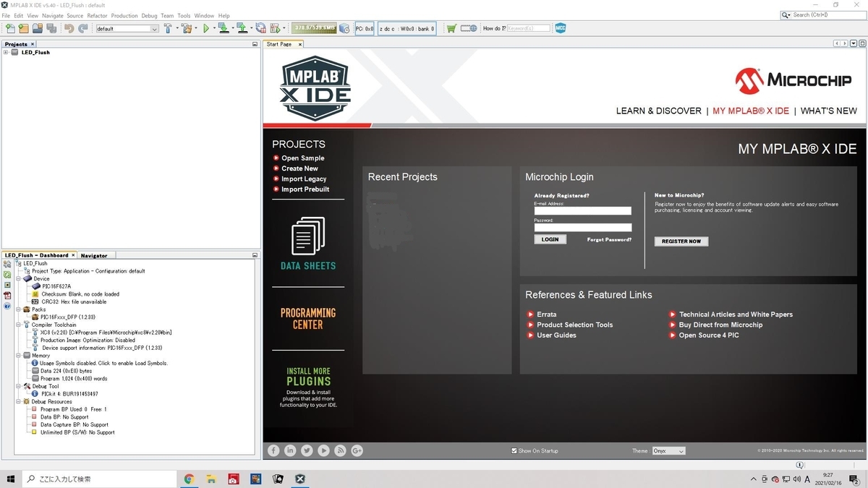Click the green Run Project arrow
Viewport: 868px width, 488px height.
click(x=206, y=28)
